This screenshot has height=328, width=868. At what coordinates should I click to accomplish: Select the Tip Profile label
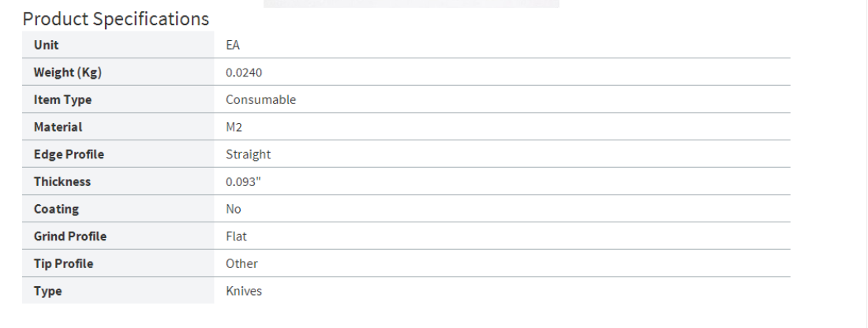pyautogui.click(x=63, y=264)
